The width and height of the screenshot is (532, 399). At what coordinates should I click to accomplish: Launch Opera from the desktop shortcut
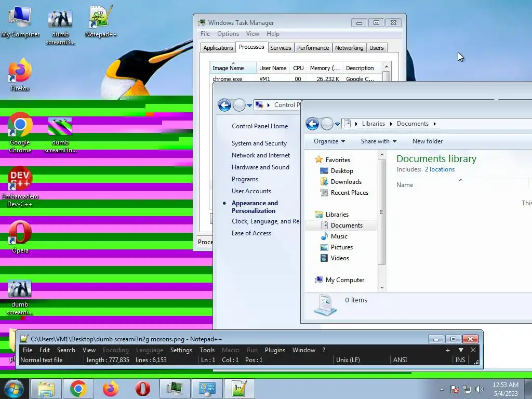point(20,237)
